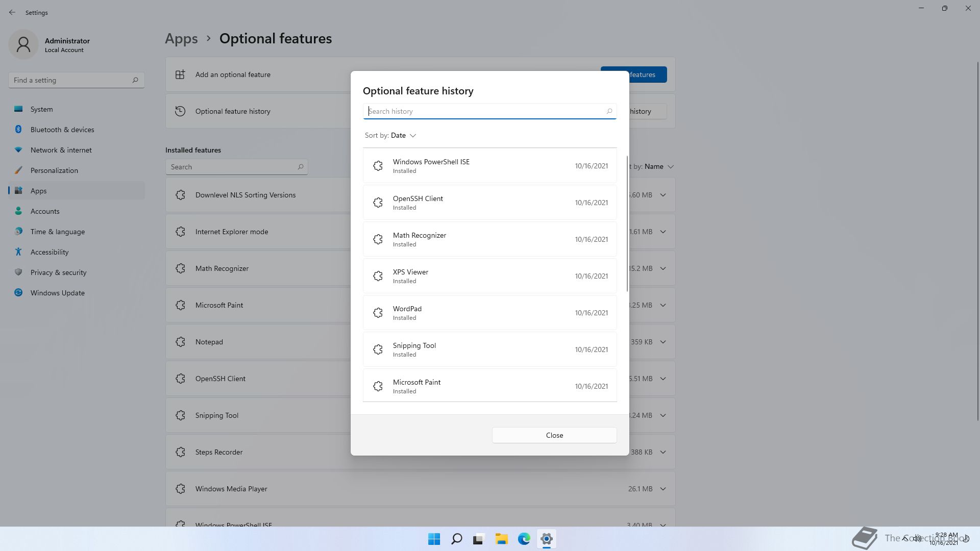980x551 pixels.
Task: Click the Time & language globe icon
Action: pos(18,232)
